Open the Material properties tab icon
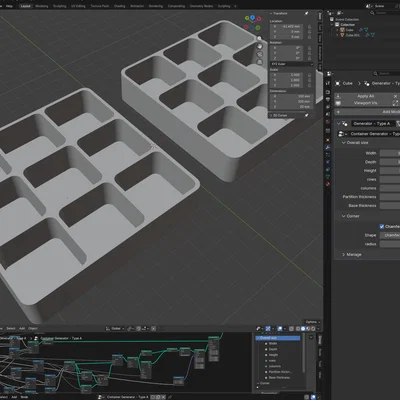This screenshot has width=400, height=400. (328, 184)
